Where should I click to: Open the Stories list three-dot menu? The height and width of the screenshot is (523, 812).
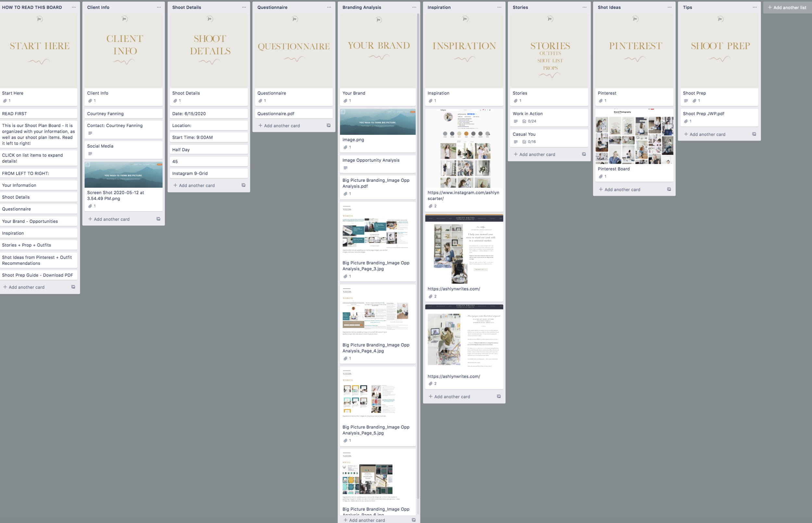pos(584,7)
